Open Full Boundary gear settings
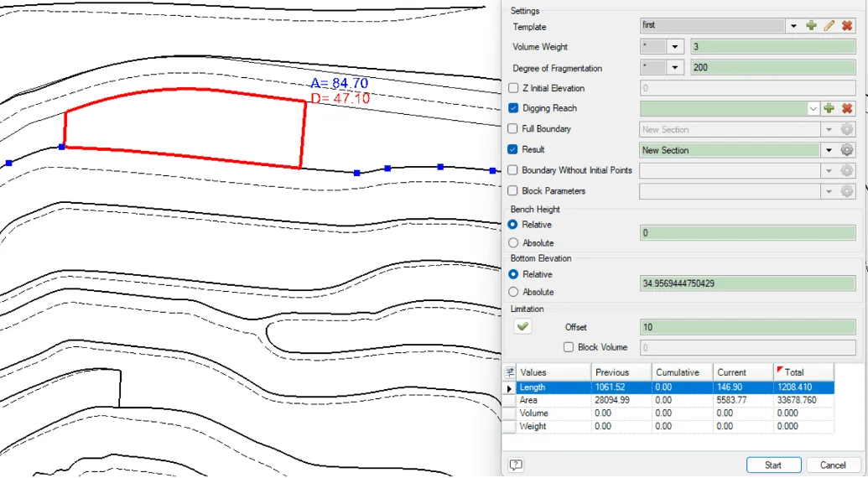Image resolution: width=868 pixels, height=478 pixels. 846,129
